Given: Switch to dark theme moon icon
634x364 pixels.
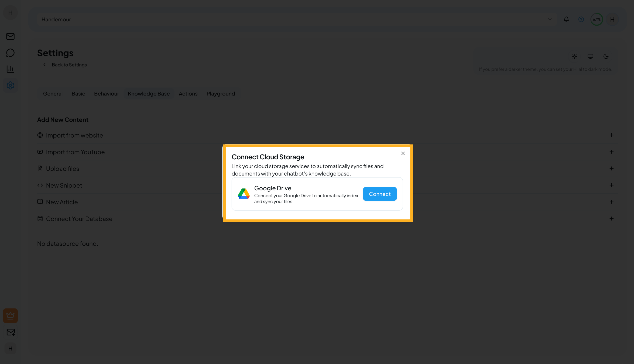Looking at the screenshot, I should [606, 56].
